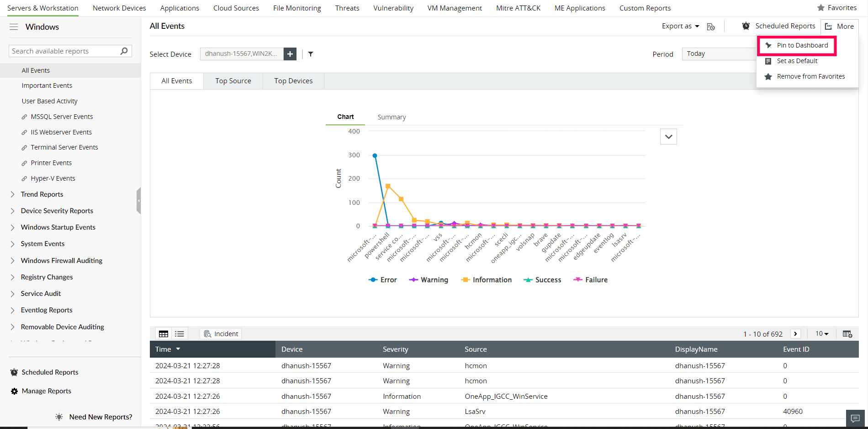The image size is (868, 429).
Task: Switch to list view using the list icon
Action: tap(179, 333)
